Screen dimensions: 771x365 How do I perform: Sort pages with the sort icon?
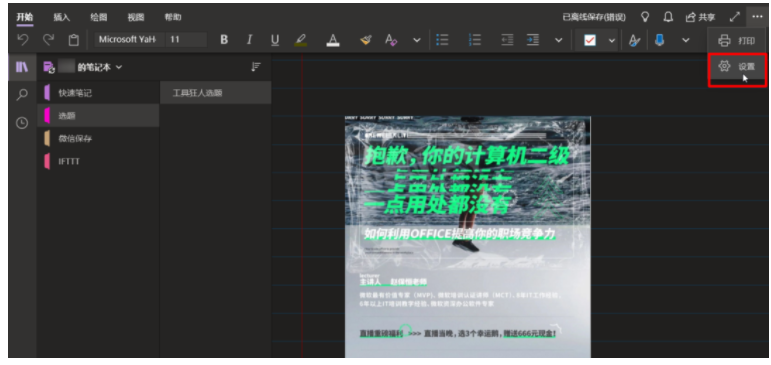tap(256, 67)
